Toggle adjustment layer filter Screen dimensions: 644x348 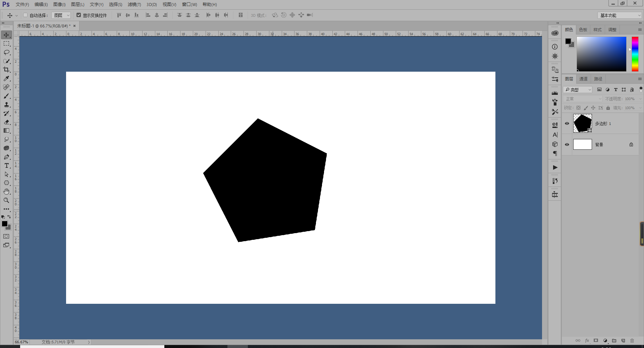click(x=607, y=89)
